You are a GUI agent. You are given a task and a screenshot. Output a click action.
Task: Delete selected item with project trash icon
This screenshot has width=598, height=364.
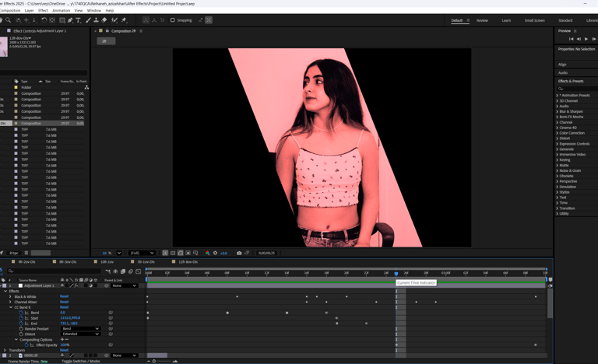coord(26,253)
